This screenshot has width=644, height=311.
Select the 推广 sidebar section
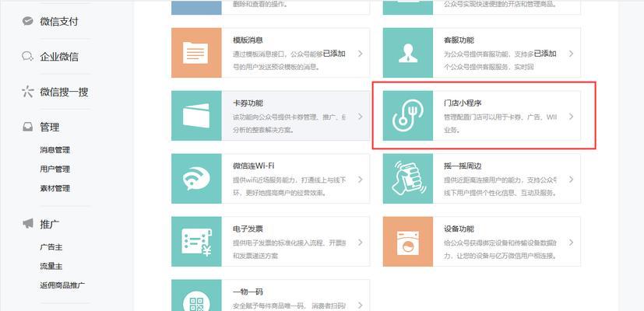point(49,224)
